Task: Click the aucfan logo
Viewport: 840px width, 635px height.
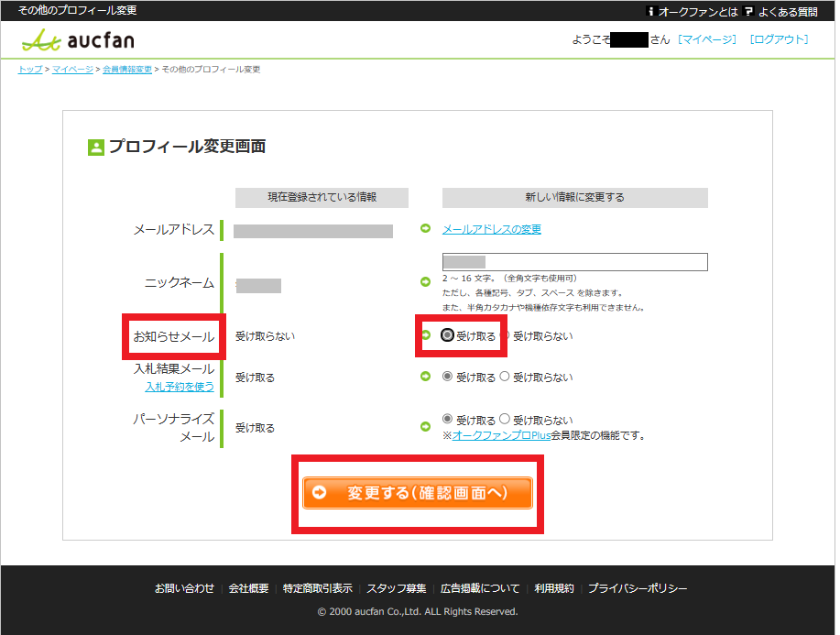Action: (78, 40)
